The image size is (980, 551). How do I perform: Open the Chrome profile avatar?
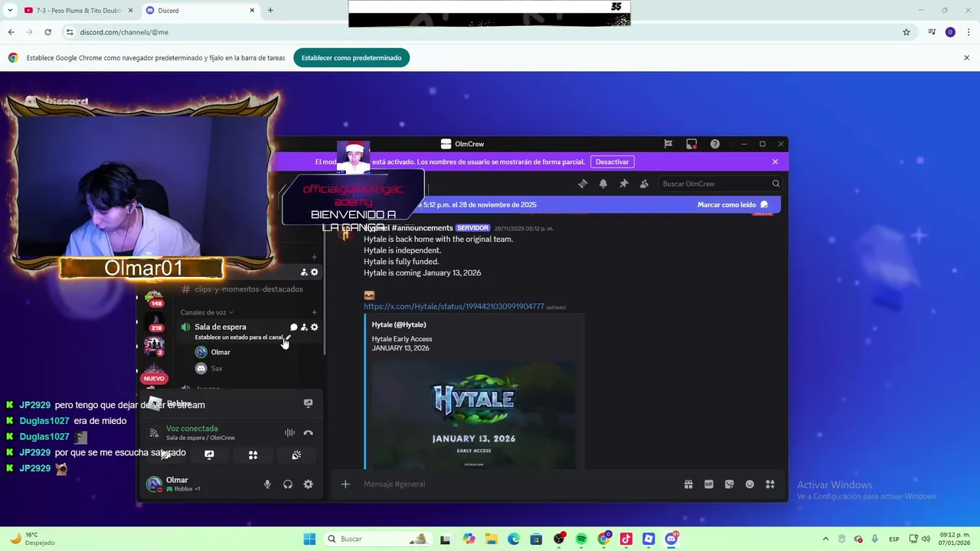(950, 32)
